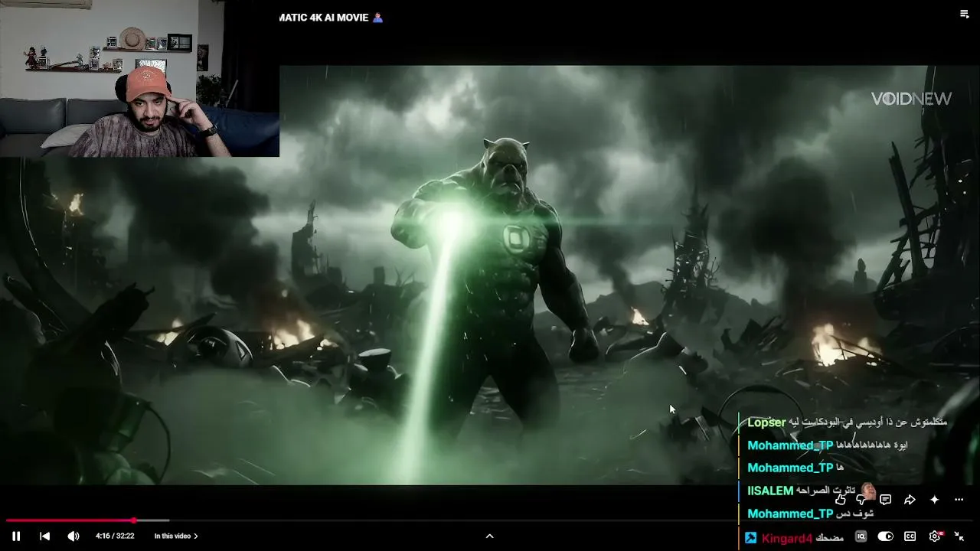Pause the video playback
The width and height of the screenshot is (980, 551).
tap(16, 536)
